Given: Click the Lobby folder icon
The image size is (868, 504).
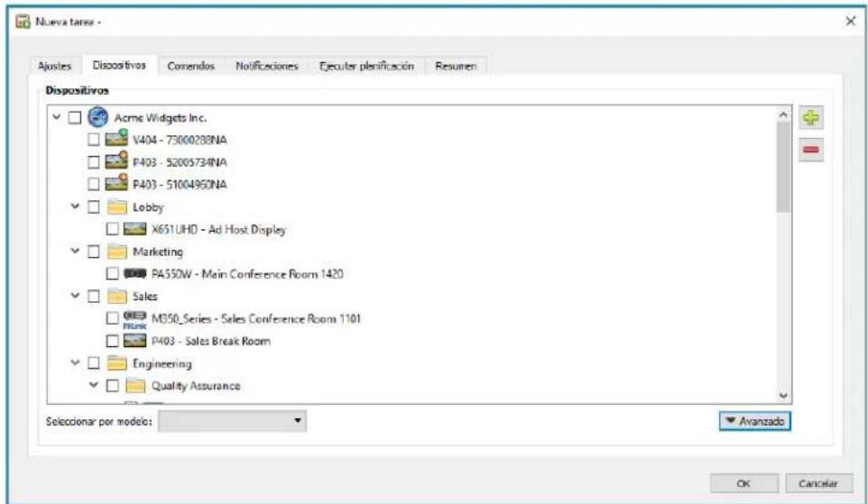Looking at the screenshot, I should [x=116, y=206].
